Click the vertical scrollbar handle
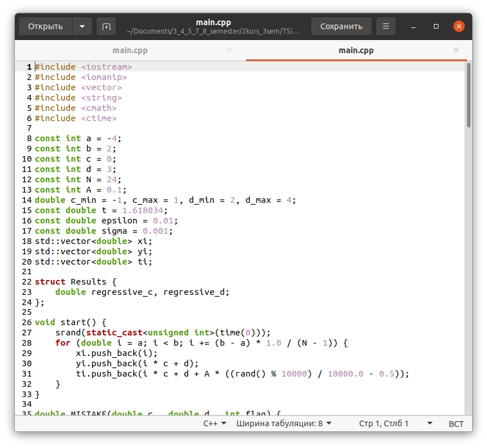487x448 pixels. point(468,94)
